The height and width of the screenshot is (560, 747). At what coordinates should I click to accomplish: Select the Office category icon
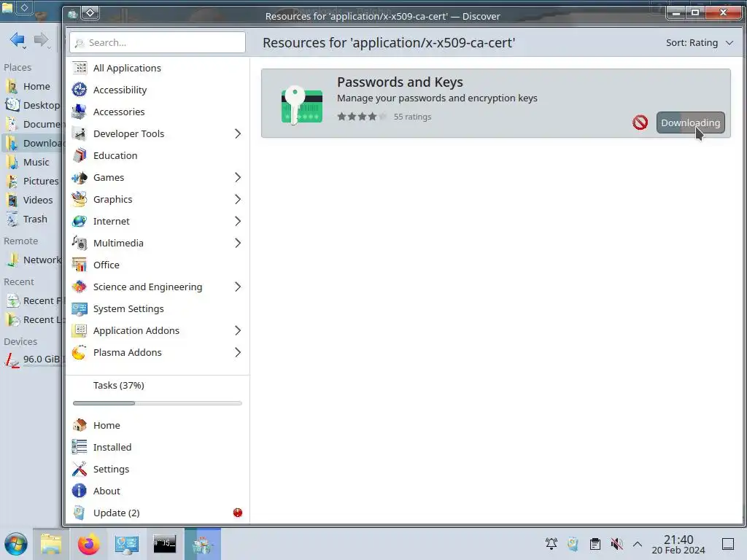pyautogui.click(x=80, y=265)
